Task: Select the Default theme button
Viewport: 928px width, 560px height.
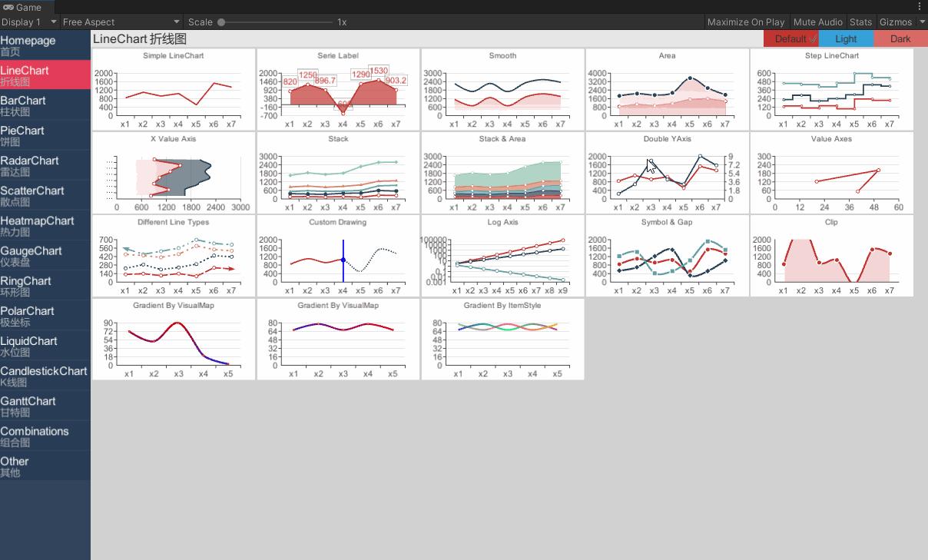Action: 791,38
